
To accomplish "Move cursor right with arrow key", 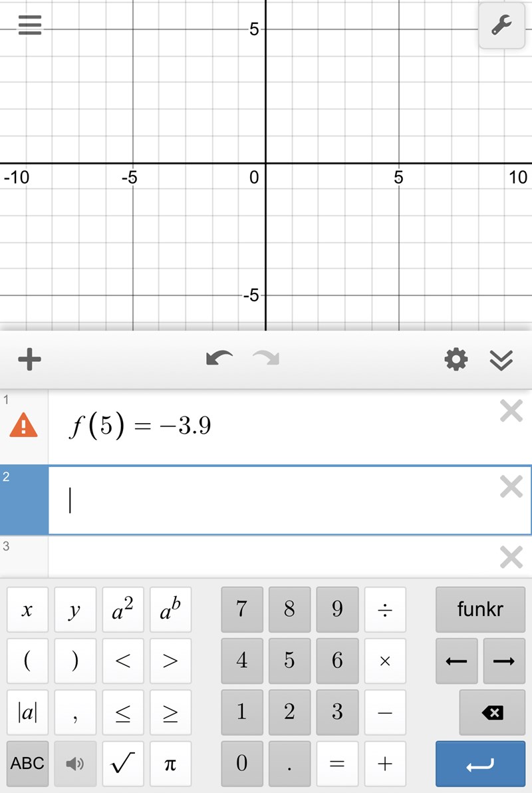I will pyautogui.click(x=504, y=661).
